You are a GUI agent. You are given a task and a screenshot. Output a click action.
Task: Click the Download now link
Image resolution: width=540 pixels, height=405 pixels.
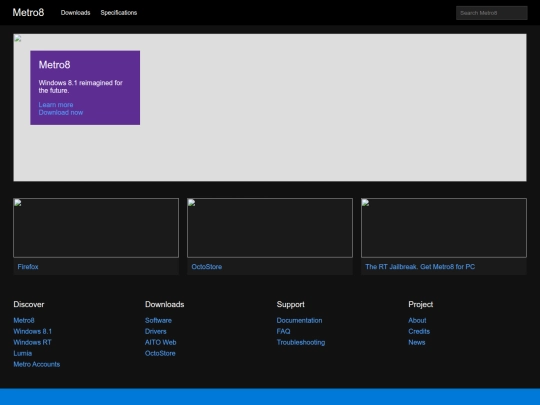[61, 113]
